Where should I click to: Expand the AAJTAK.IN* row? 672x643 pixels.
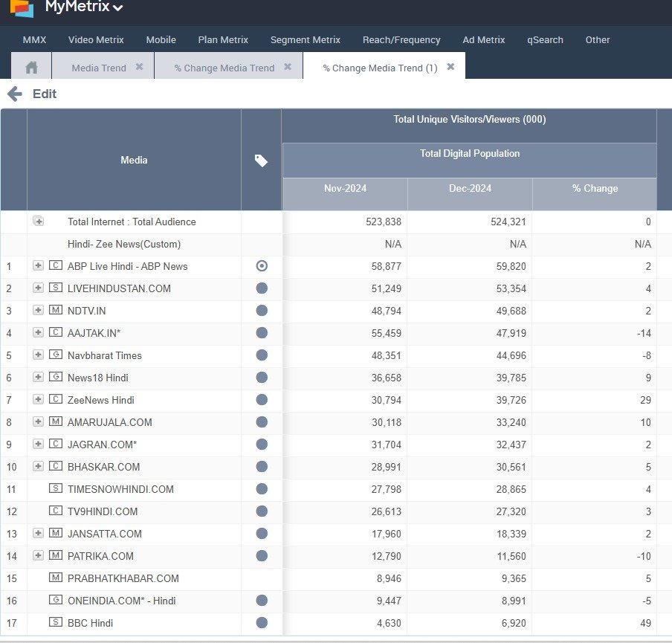pyautogui.click(x=38, y=332)
